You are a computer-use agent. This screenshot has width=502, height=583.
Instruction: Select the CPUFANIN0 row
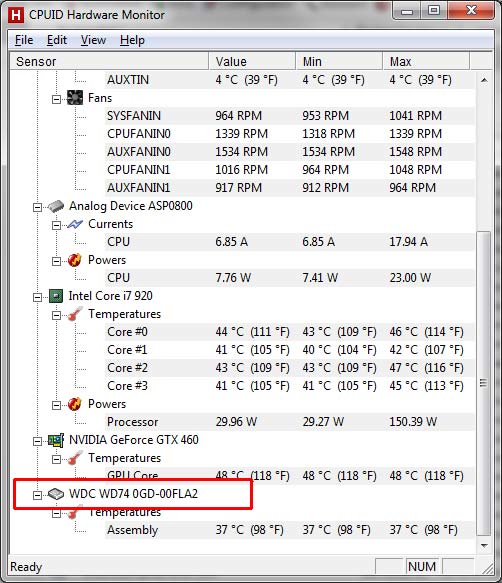pyautogui.click(x=290, y=134)
